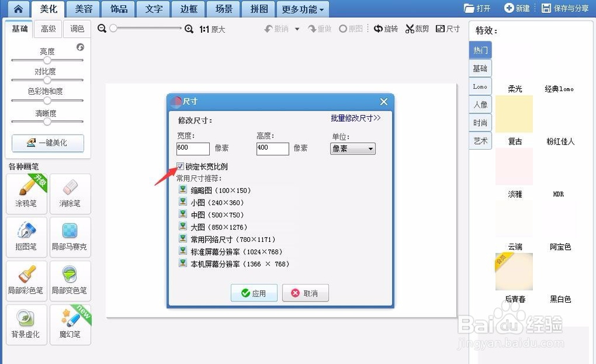The width and height of the screenshot is (596, 364).
Task: Click the 重做 redo button
Action: click(319, 29)
